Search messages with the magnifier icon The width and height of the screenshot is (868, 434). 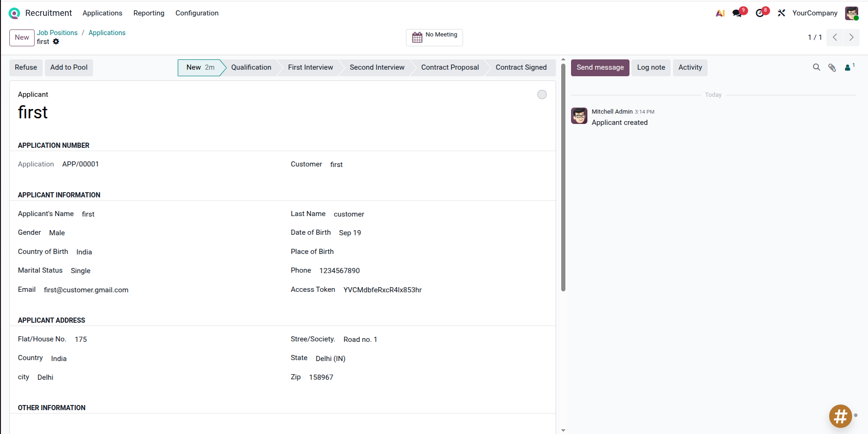pyautogui.click(x=817, y=67)
